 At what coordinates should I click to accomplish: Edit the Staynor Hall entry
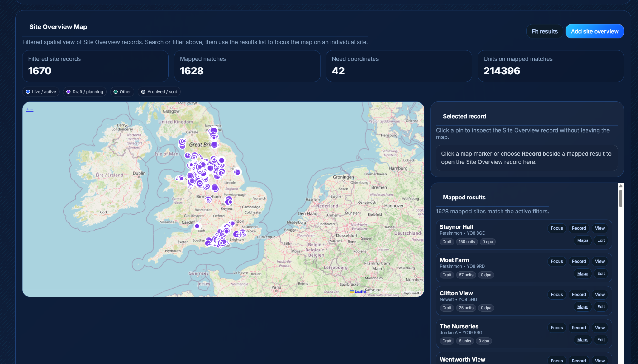(x=601, y=240)
